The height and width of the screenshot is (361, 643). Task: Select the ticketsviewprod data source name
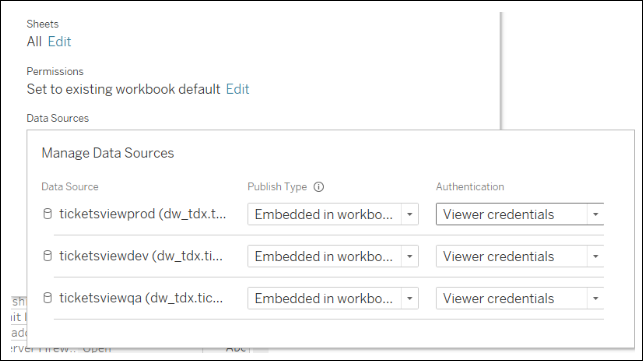pos(142,214)
